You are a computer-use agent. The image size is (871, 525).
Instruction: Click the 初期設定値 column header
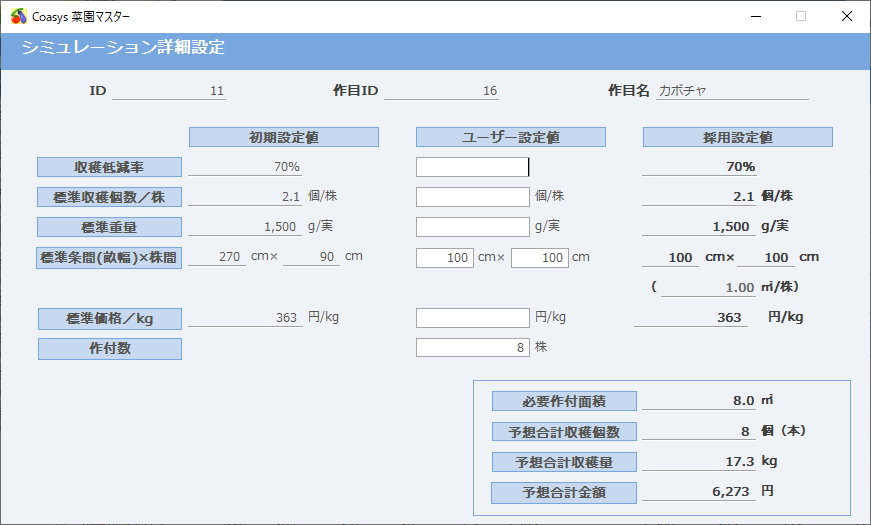point(284,137)
